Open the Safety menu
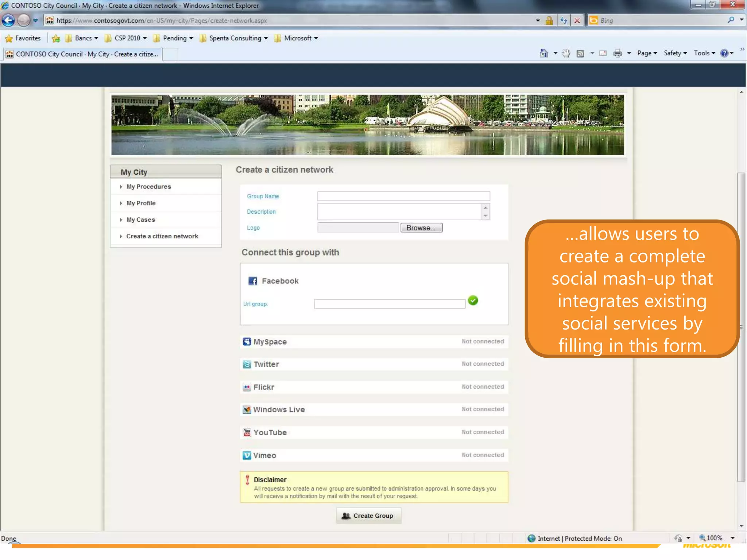Image resolution: width=747 pixels, height=560 pixels. [676, 53]
